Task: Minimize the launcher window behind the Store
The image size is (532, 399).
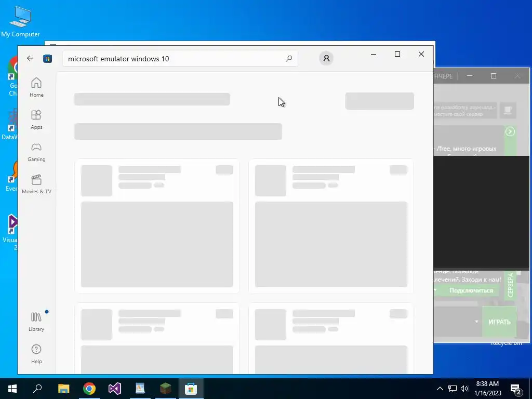Action: (x=470, y=76)
